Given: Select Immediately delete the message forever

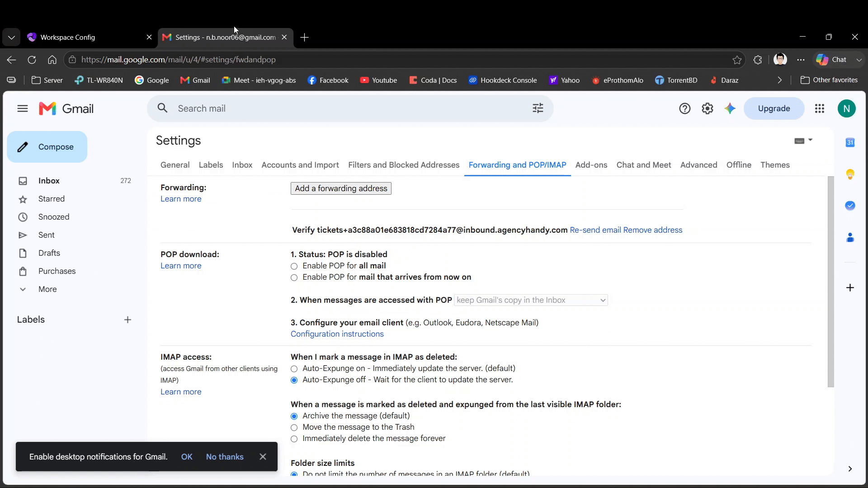Looking at the screenshot, I should point(294,439).
